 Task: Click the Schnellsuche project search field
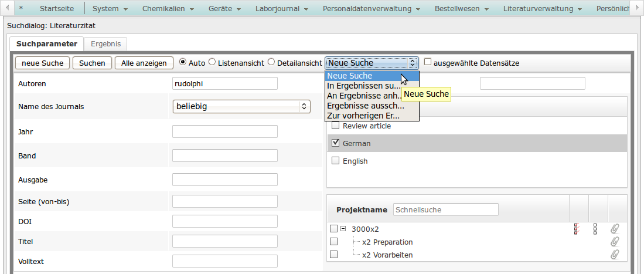[x=445, y=209]
